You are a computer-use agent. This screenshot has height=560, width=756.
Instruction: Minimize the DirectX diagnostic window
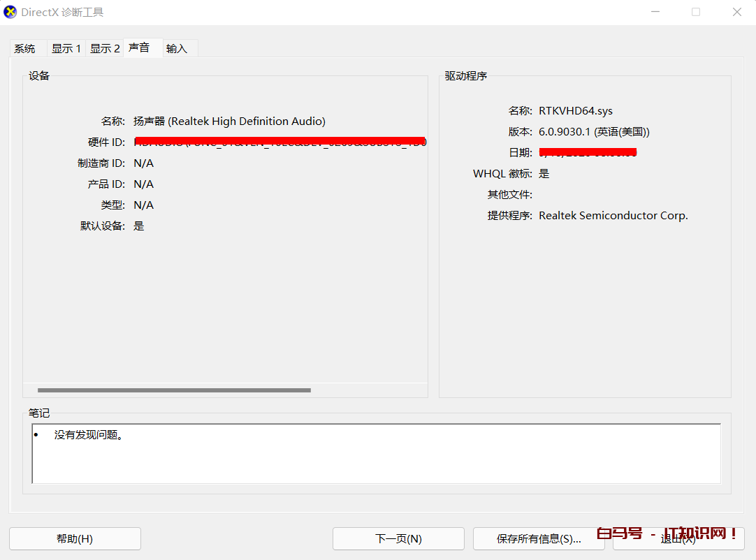[655, 12]
